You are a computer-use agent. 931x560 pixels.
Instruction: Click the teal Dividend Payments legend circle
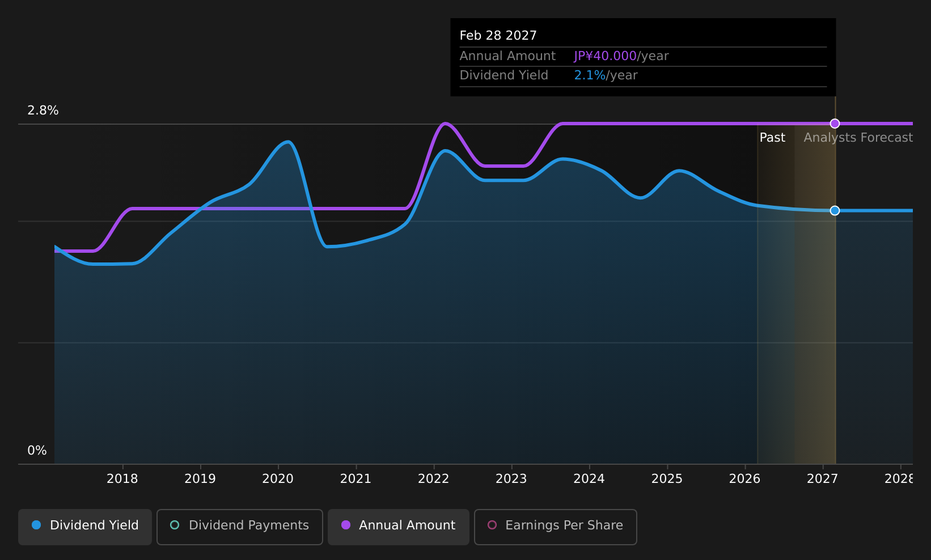click(175, 525)
